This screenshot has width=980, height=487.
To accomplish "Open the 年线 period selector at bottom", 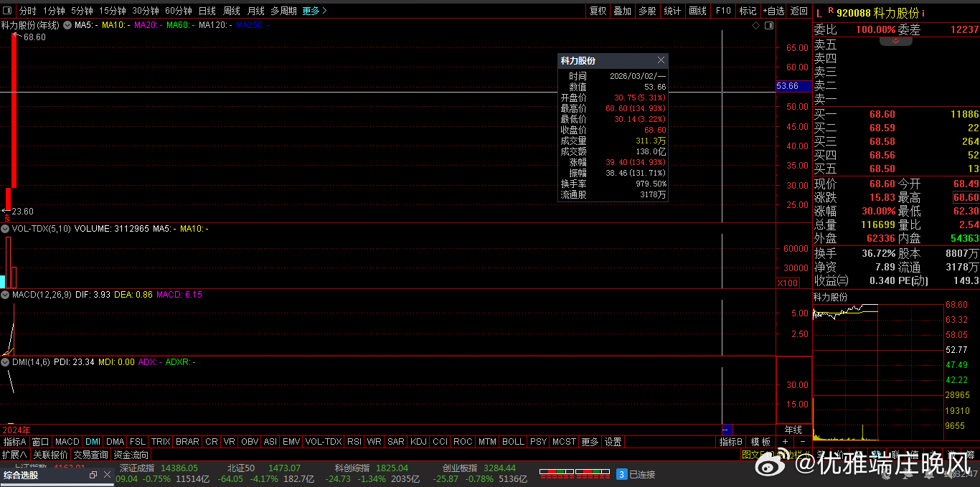I will point(793,430).
